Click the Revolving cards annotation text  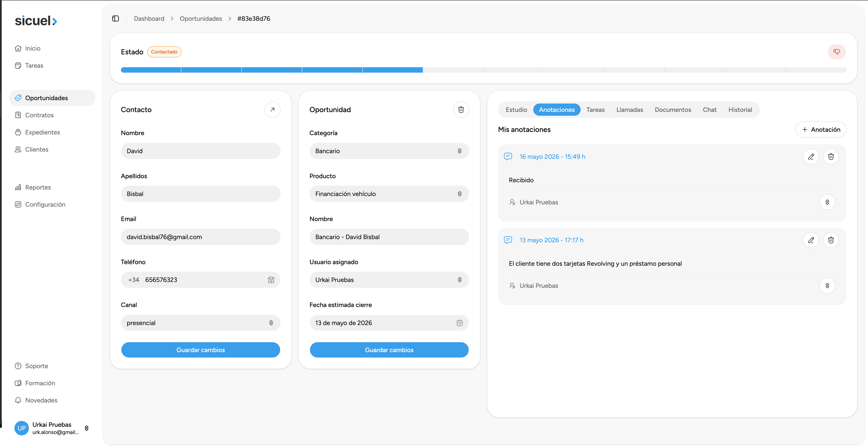coord(595,264)
